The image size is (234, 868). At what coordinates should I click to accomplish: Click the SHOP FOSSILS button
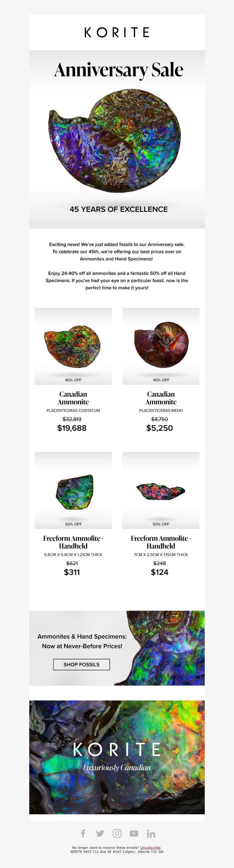coord(81,665)
